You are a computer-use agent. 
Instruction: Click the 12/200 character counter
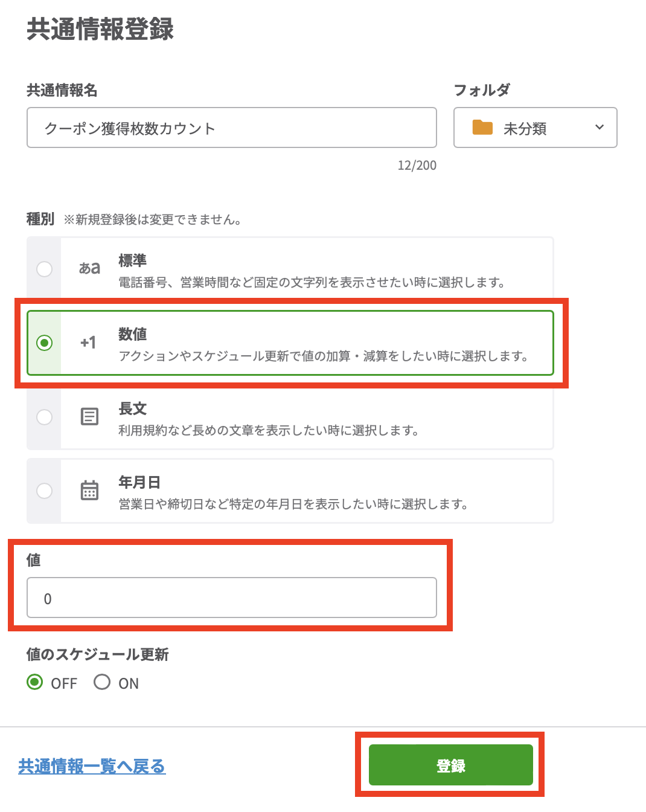417,165
